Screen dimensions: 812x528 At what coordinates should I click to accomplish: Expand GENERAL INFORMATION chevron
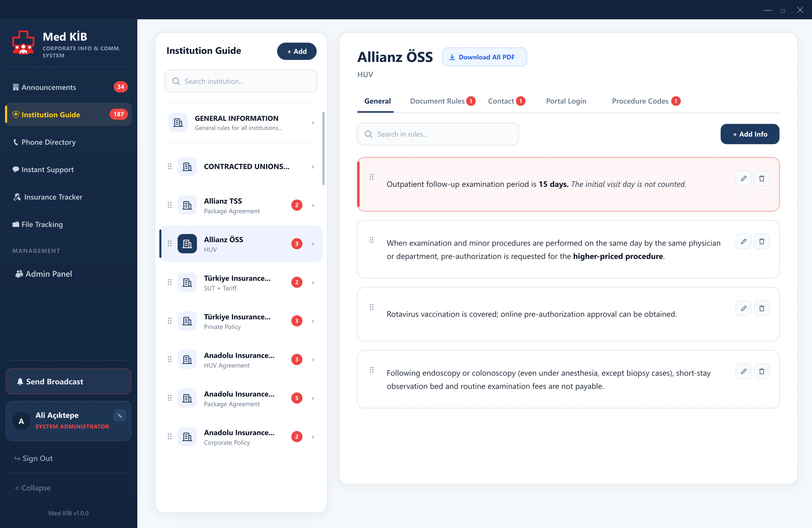pyautogui.click(x=313, y=122)
